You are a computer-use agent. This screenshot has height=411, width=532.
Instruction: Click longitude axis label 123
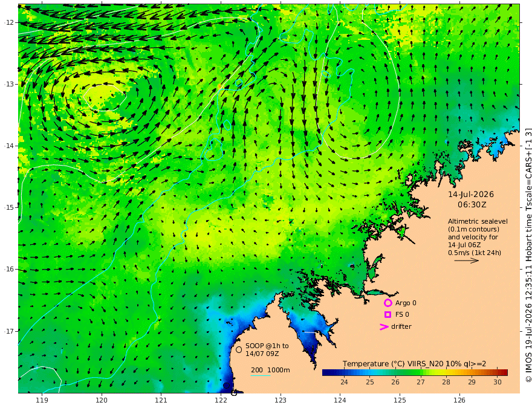(x=281, y=401)
